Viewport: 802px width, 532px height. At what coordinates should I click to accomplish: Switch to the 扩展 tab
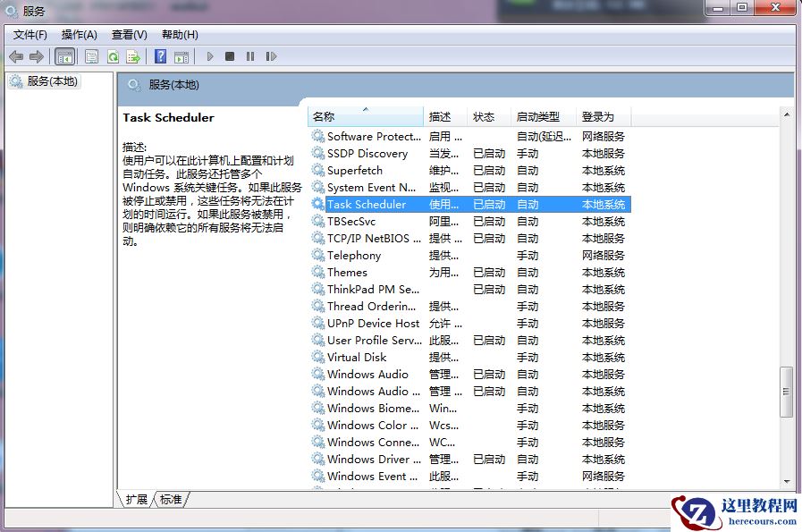pyautogui.click(x=137, y=499)
